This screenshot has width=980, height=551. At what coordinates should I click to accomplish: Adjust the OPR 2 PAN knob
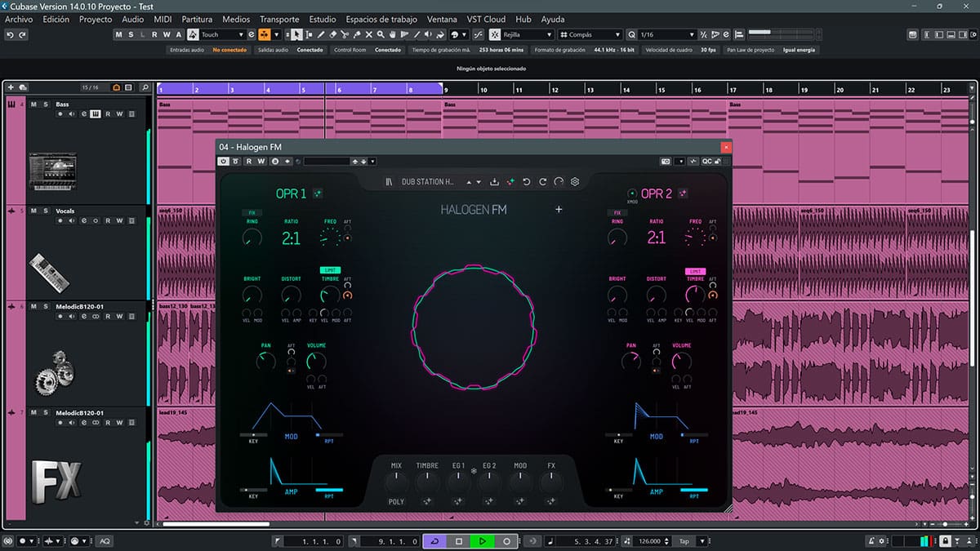(631, 362)
